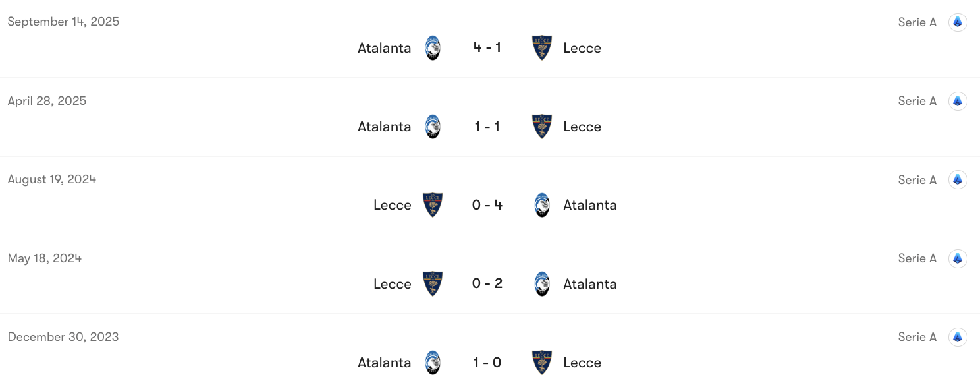Click the Lecce badge in the August 19 match
This screenshot has width=980, height=385.
coord(433,205)
